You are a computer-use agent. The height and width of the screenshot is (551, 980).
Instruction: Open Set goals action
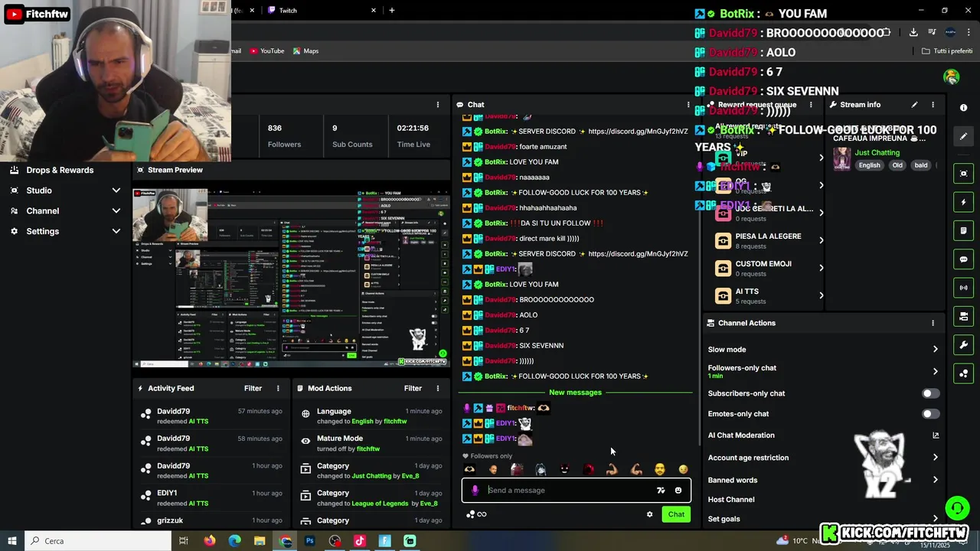tap(724, 519)
